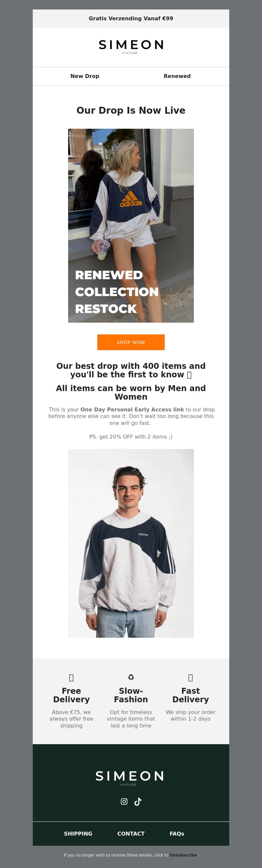Click the orange Shop Now button
This screenshot has height=868, width=262.
(131, 342)
